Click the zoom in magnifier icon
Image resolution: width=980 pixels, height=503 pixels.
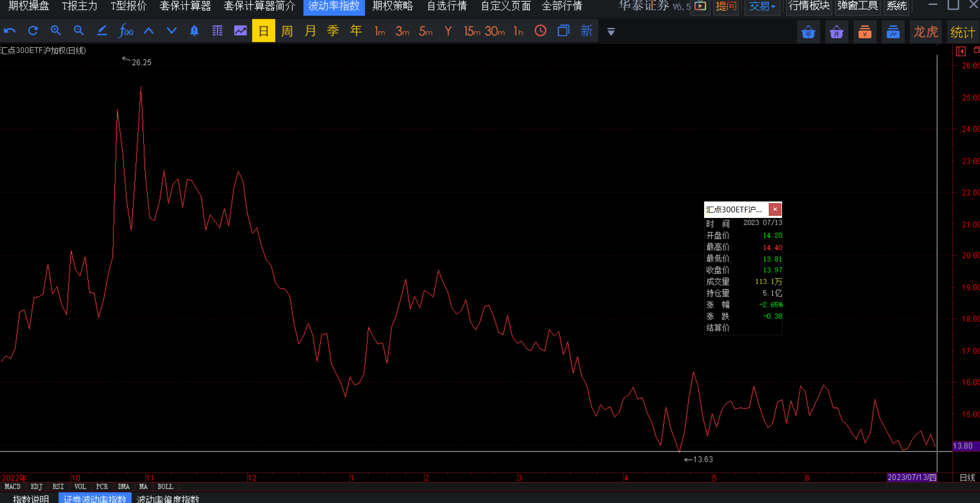55,31
